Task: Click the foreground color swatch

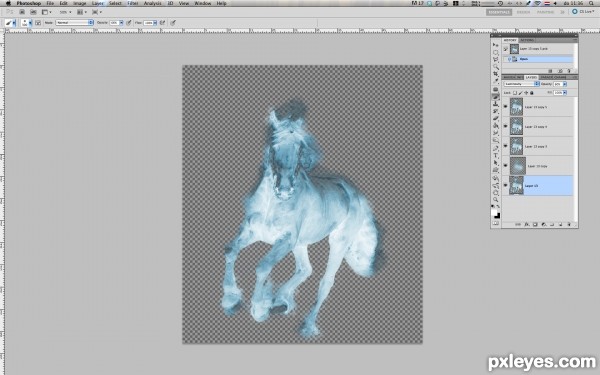Action: (494, 212)
